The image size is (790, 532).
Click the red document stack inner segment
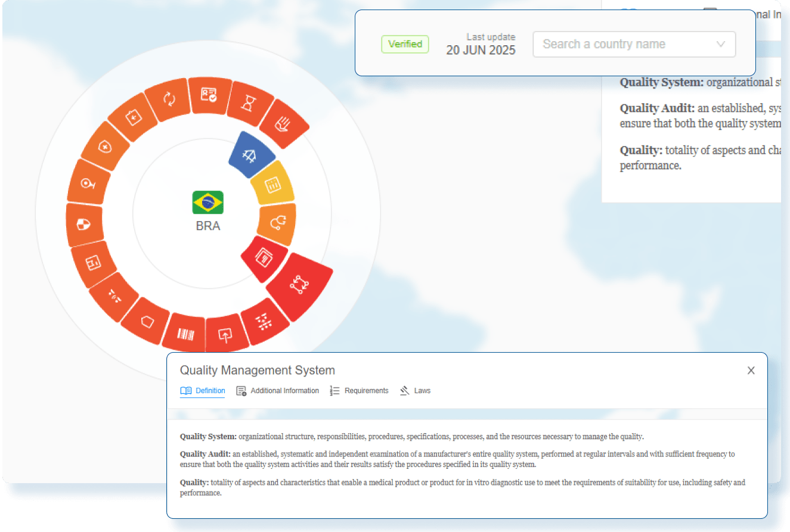click(263, 258)
